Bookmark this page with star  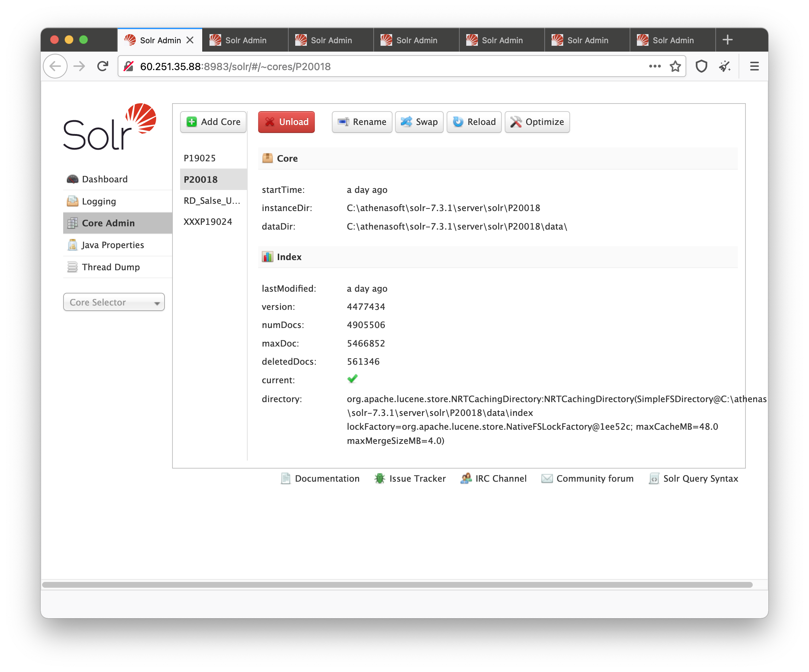[675, 66]
